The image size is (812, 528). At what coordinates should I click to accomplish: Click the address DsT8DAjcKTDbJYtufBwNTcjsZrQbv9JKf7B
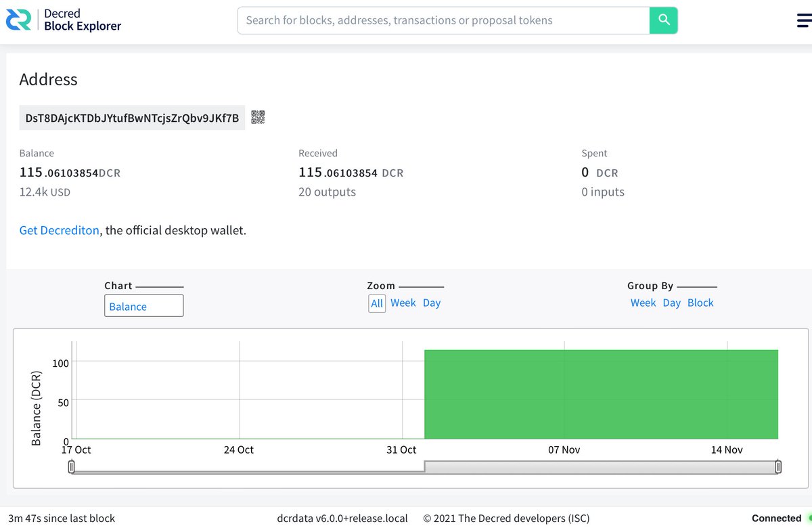132,118
